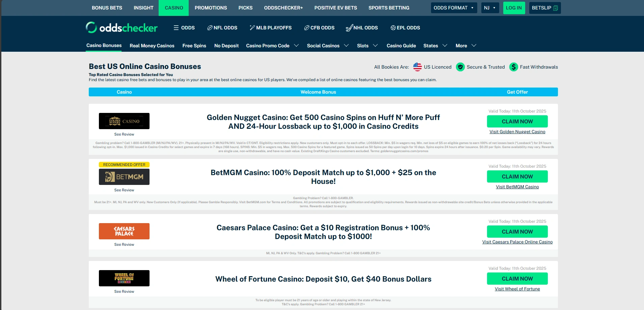Click the EPL ODDS soccer ball icon

tap(393, 28)
